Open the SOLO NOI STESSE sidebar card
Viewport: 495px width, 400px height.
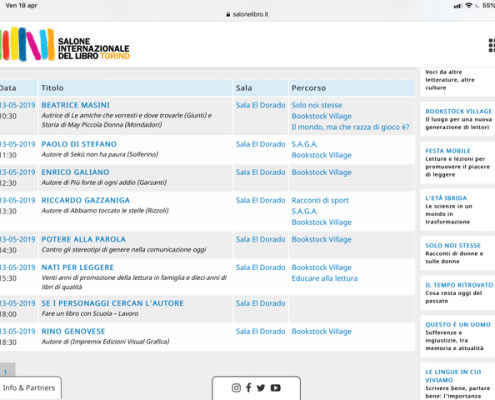point(458,253)
